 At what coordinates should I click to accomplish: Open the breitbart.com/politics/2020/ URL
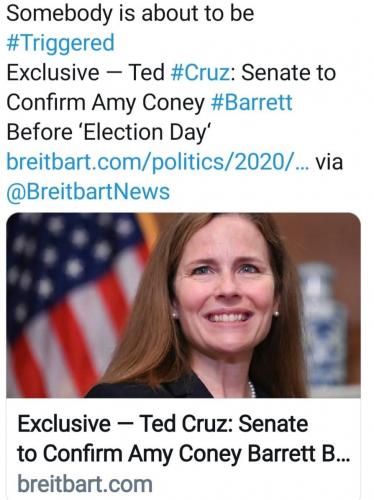151,162
